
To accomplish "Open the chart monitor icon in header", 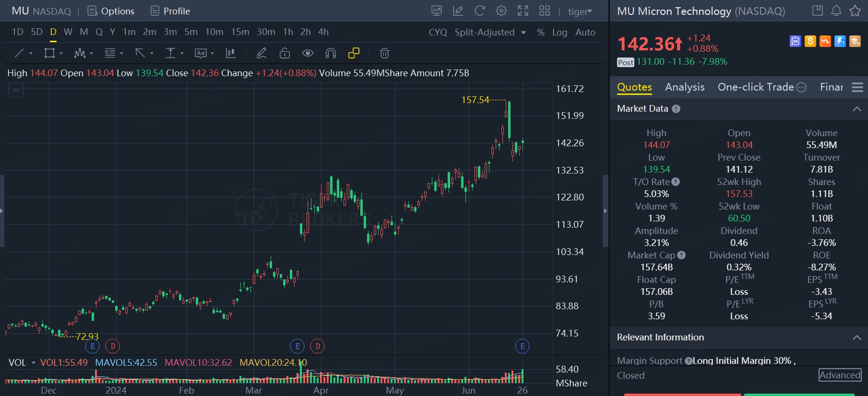I will [437, 11].
